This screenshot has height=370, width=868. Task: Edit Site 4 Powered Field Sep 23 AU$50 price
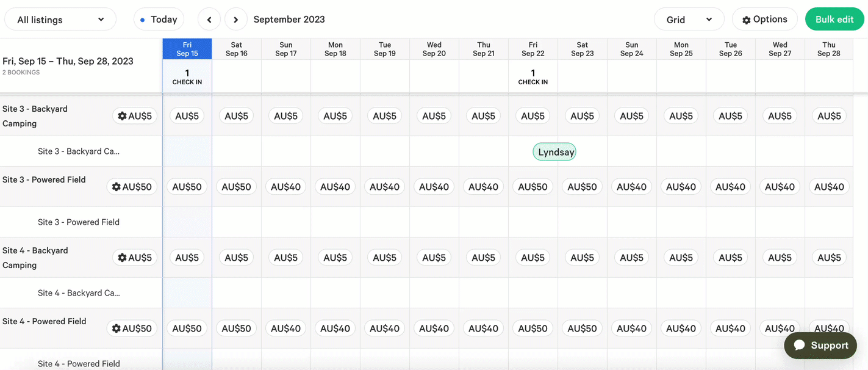pyautogui.click(x=583, y=328)
